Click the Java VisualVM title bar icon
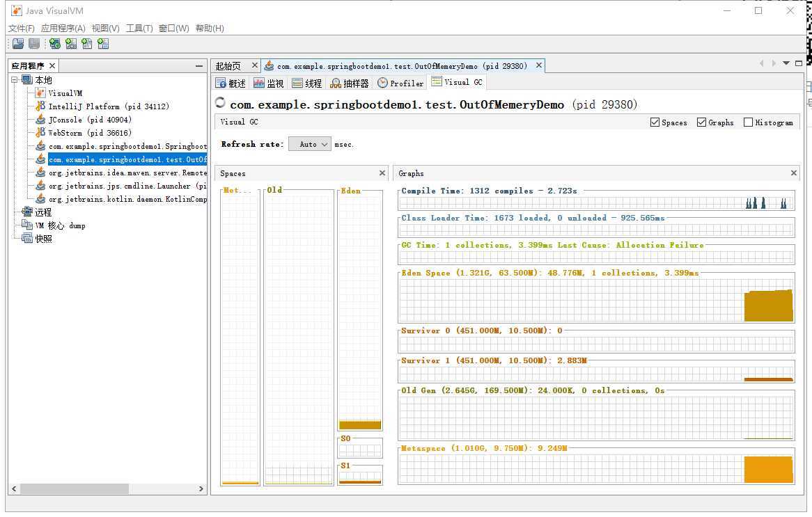The image size is (812, 517). [x=17, y=10]
